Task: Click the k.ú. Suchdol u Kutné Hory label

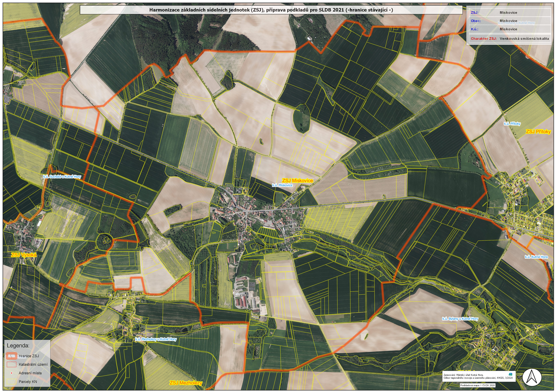Action: click(62, 177)
